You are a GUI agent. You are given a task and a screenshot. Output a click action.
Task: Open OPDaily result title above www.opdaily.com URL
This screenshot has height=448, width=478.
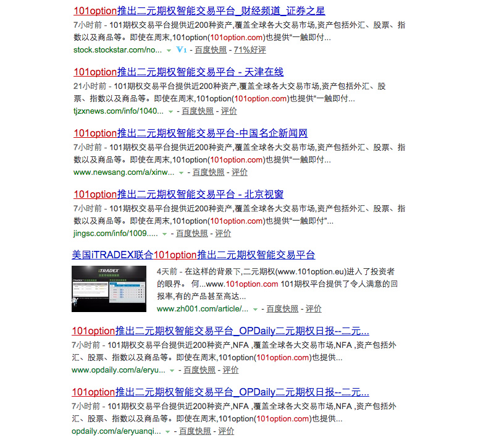point(220,331)
